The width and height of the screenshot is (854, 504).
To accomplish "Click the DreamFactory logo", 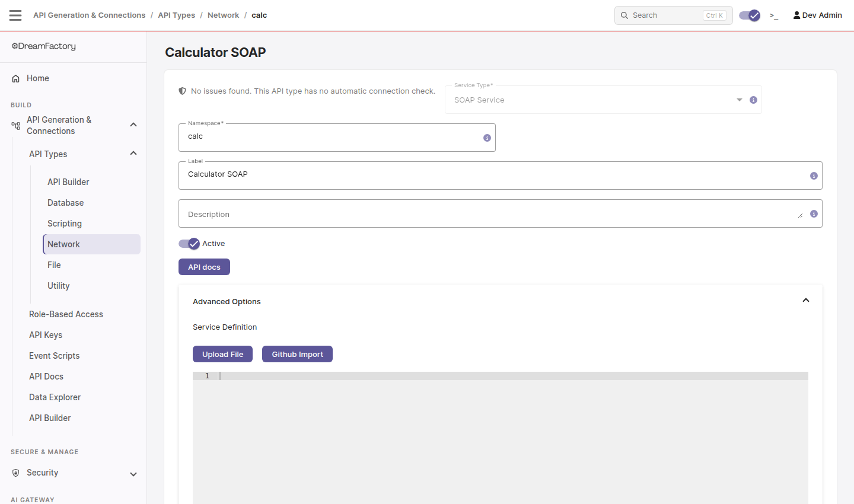I will click(x=44, y=46).
